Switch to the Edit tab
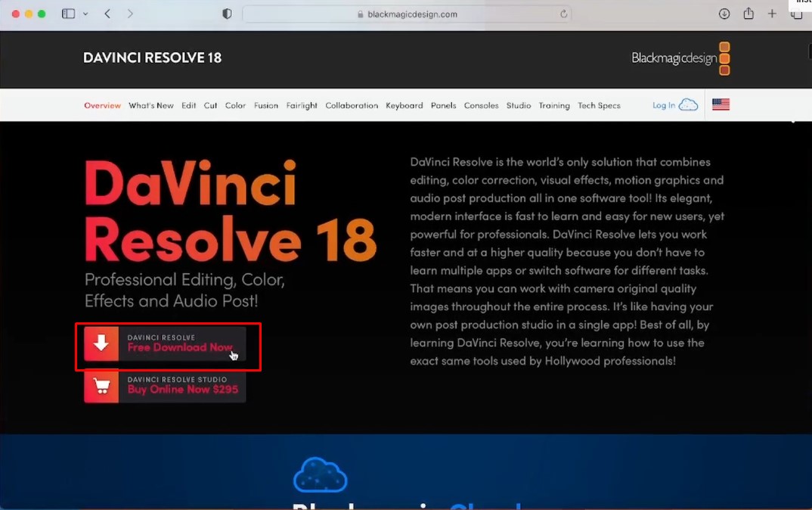Screen dimensions: 812x510 coord(188,105)
